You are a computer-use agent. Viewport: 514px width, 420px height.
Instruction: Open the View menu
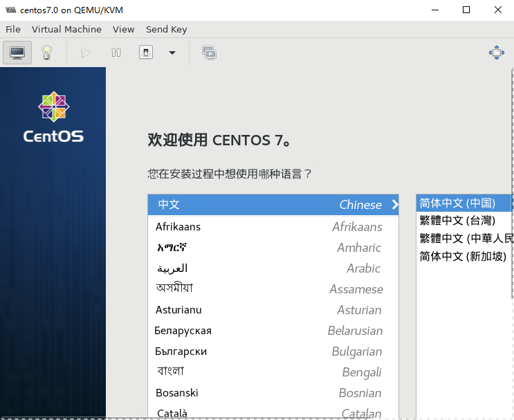124,30
